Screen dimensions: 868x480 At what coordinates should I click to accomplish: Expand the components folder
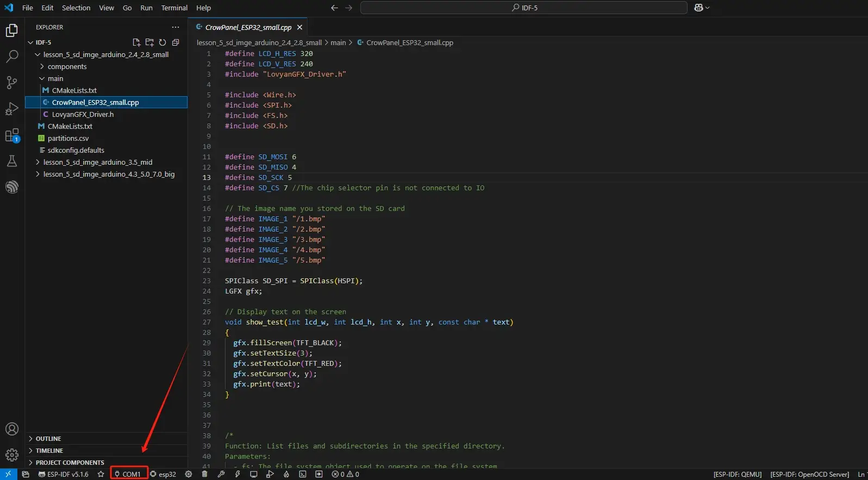(67, 66)
